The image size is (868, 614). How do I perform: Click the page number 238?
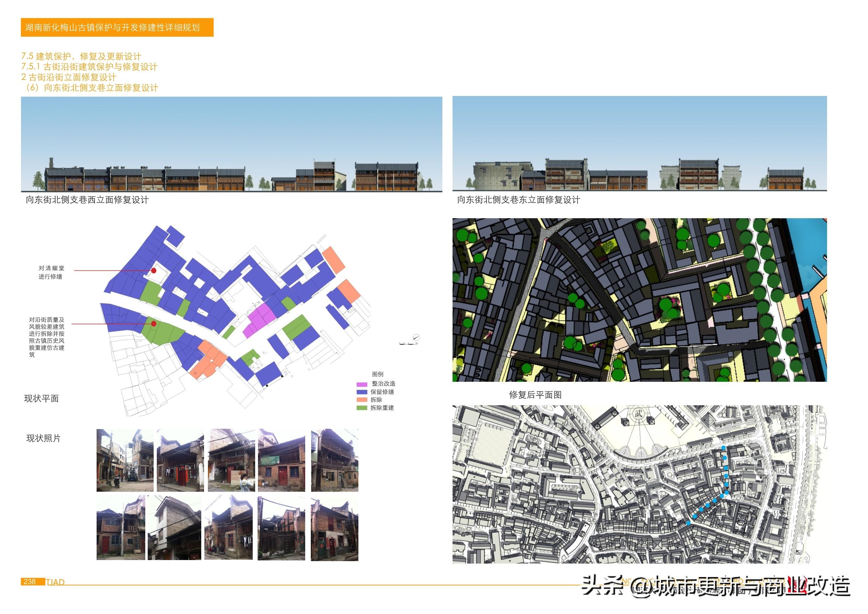point(29,581)
